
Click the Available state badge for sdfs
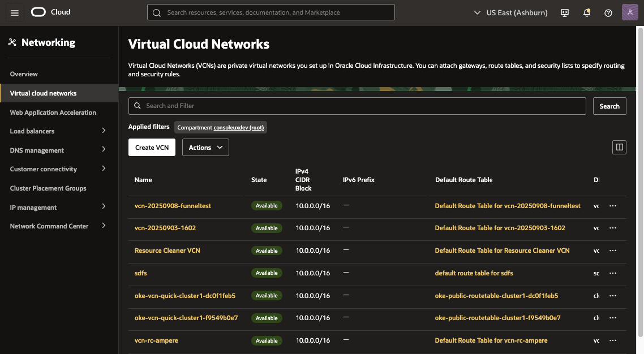tap(267, 273)
